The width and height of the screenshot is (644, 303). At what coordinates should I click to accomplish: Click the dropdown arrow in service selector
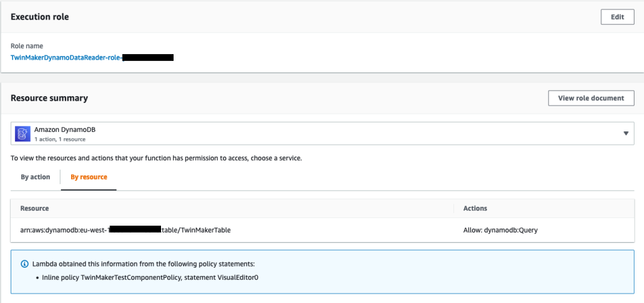click(626, 133)
